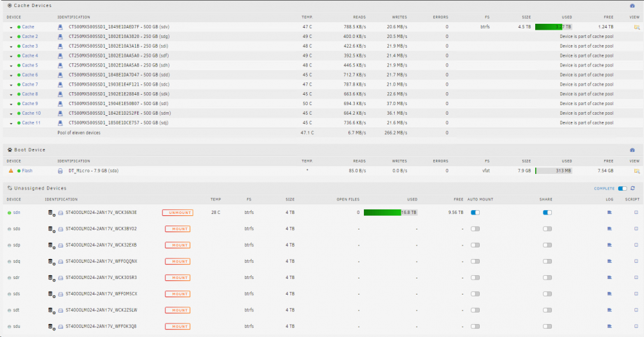
Task: Enable share for sdu
Action: point(547,326)
